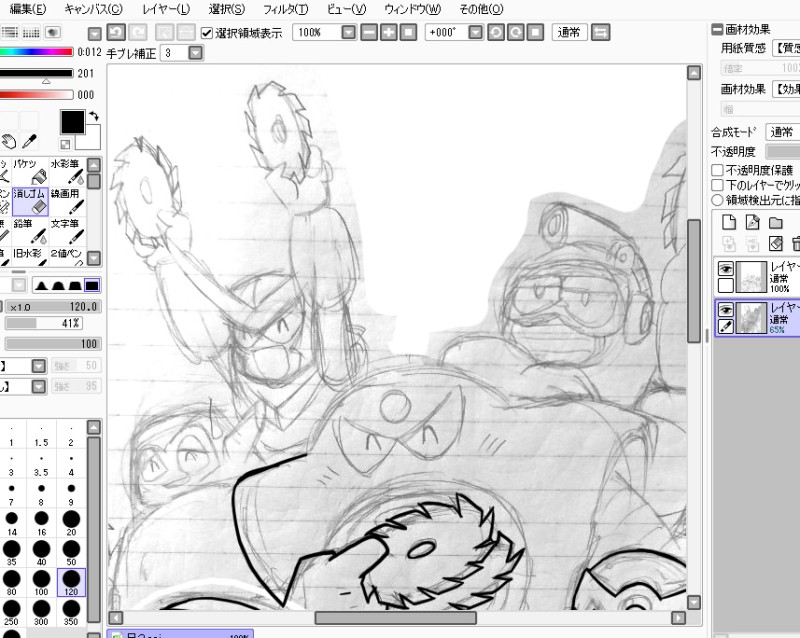Toggle the 選択領域表示 checkbox
Image resolution: width=800 pixels, height=638 pixels.
[207, 33]
